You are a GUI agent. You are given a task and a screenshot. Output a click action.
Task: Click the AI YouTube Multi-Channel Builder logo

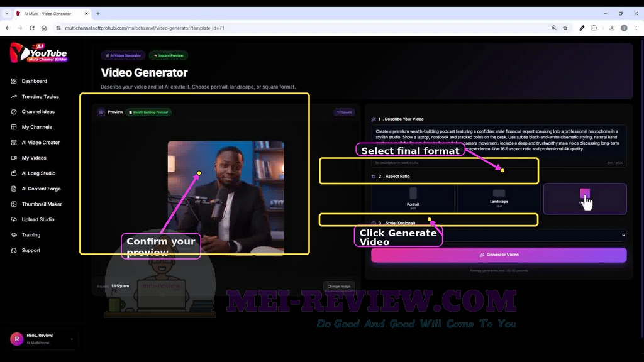point(38,53)
